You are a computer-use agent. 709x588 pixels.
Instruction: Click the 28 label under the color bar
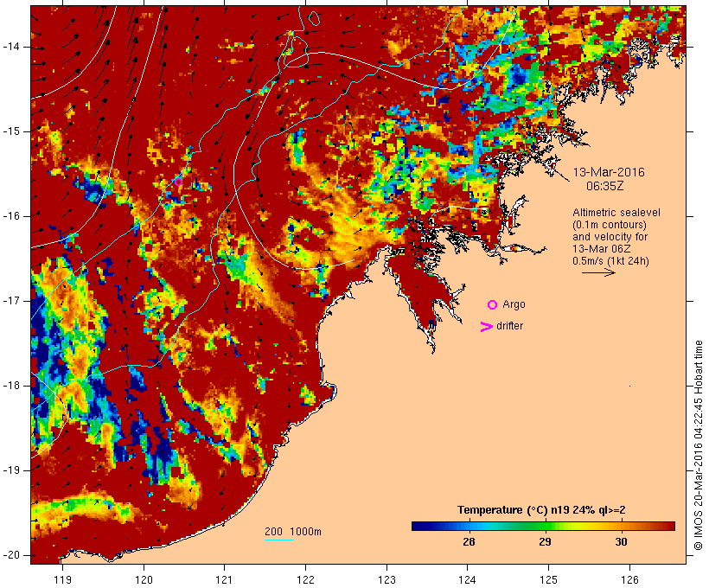469,542
